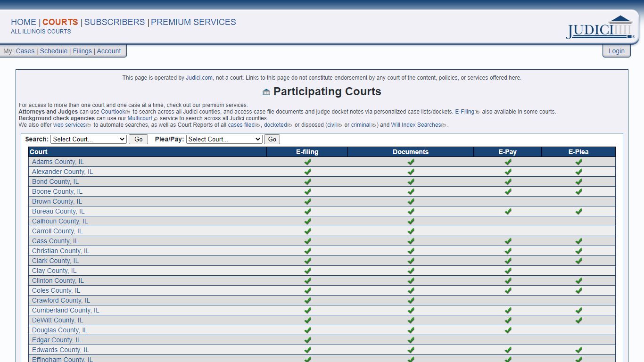
Task: Click Adams County E-Plea checkmark
Action: 578,162
